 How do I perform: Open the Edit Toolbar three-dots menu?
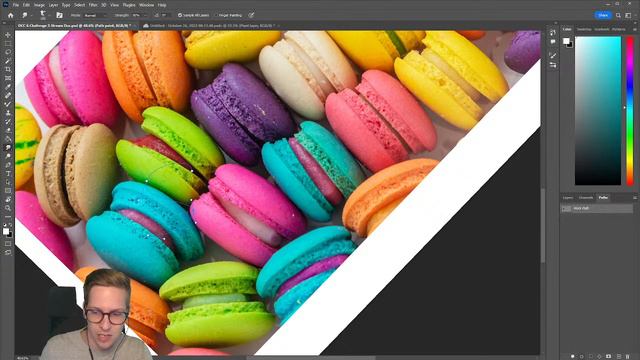pos(8,216)
